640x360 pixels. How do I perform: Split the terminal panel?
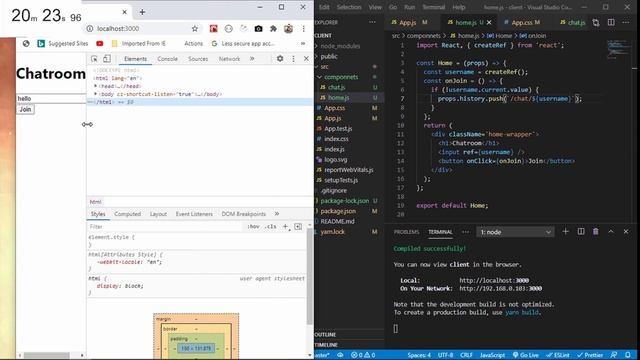pyautogui.click(x=581, y=231)
